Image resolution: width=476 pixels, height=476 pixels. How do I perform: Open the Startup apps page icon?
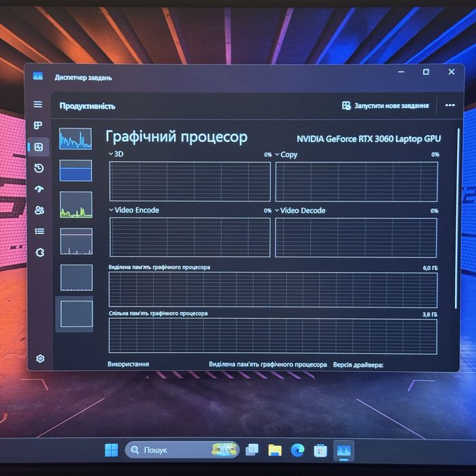point(39,189)
